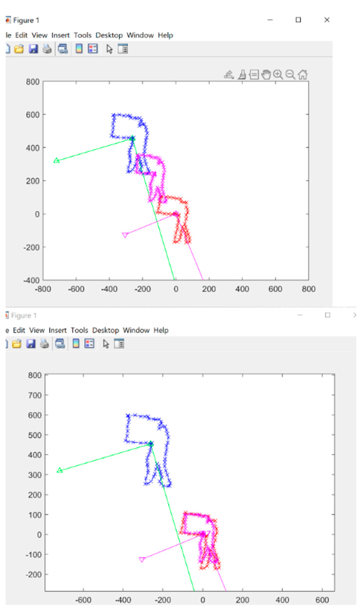Open View menu in lower Figure 1 window

pos(37,330)
